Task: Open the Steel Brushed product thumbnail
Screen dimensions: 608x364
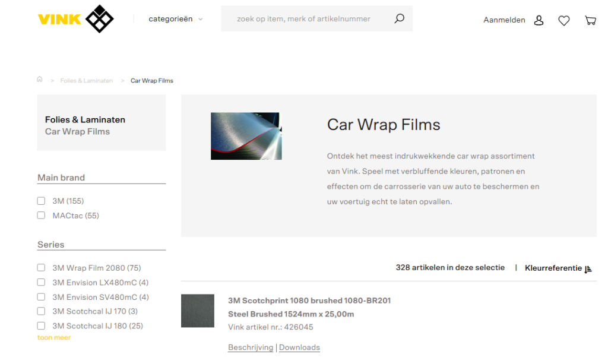Action: 198,311
